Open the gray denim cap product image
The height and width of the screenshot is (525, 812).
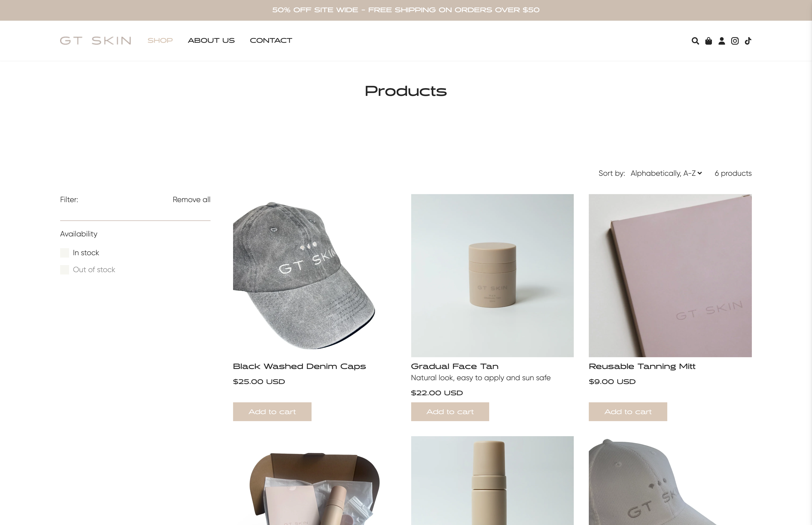[x=304, y=275]
